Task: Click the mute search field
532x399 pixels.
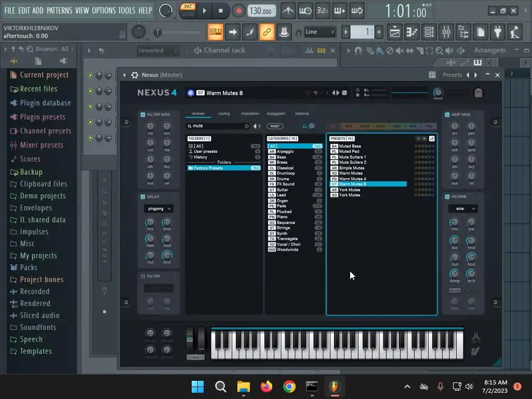Action: (217, 126)
